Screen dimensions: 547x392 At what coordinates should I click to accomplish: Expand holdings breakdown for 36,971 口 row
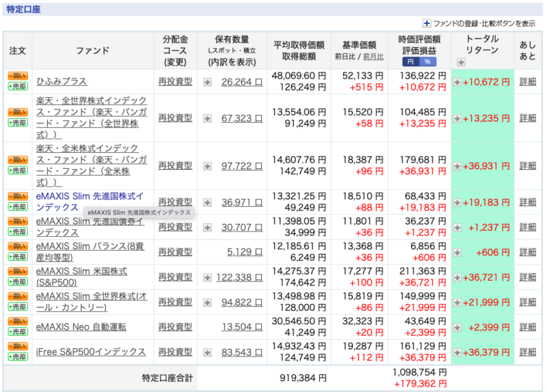coord(208,202)
